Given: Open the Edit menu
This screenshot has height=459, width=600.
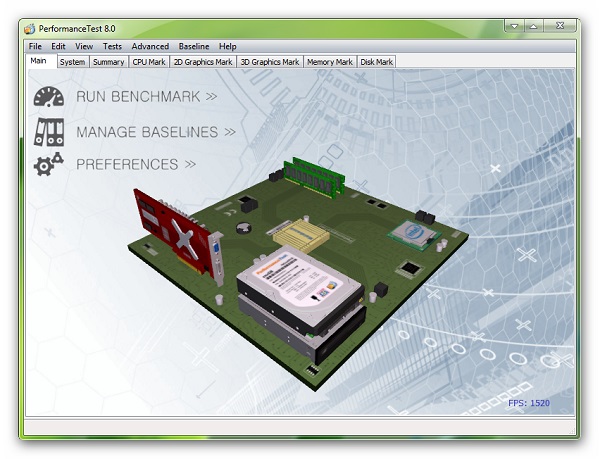Looking at the screenshot, I should [58, 46].
